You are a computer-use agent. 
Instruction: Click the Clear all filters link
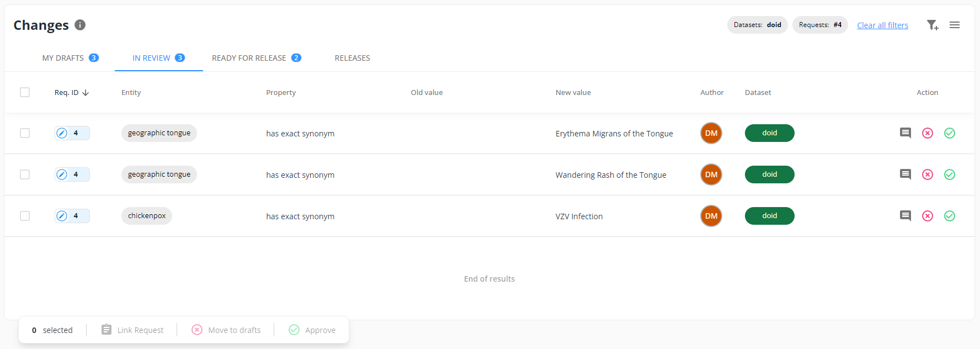pyautogui.click(x=882, y=25)
